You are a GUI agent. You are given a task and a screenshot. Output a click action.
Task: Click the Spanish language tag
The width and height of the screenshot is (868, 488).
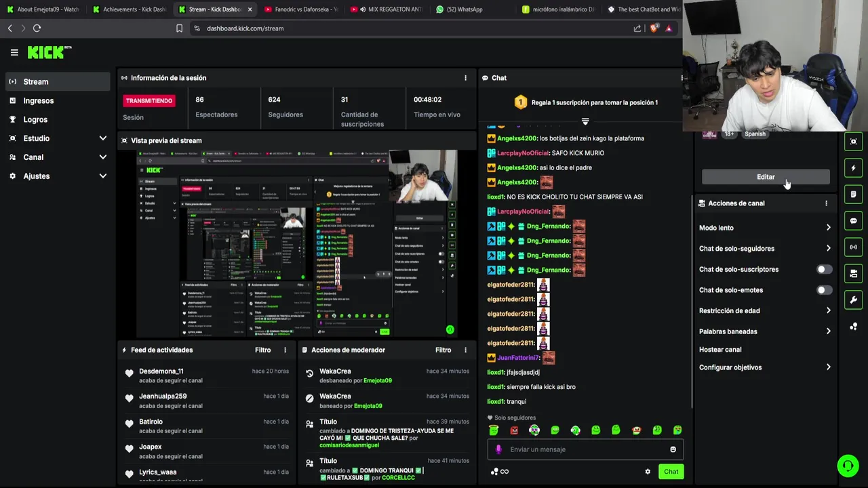(x=755, y=134)
